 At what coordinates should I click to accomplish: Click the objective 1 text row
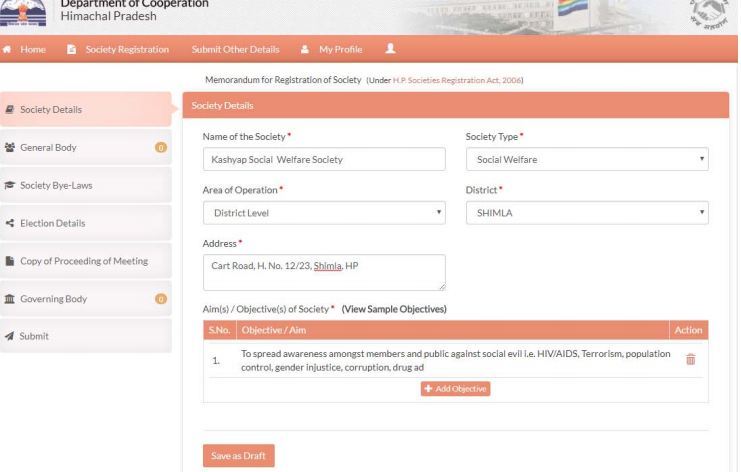point(456,360)
